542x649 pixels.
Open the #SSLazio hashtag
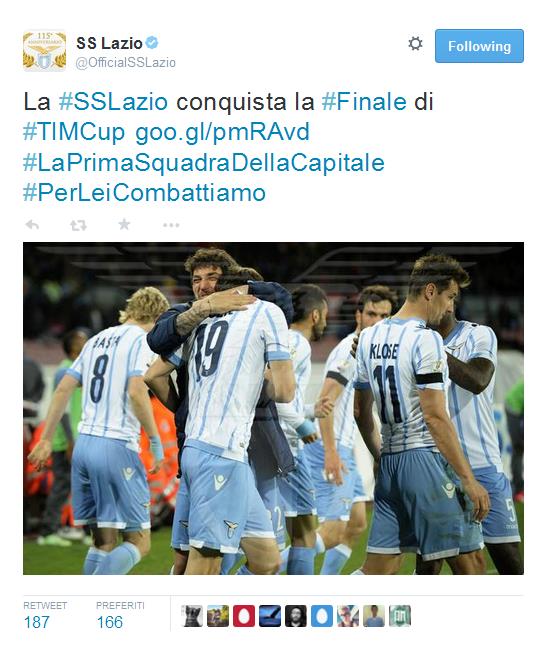[113, 102]
